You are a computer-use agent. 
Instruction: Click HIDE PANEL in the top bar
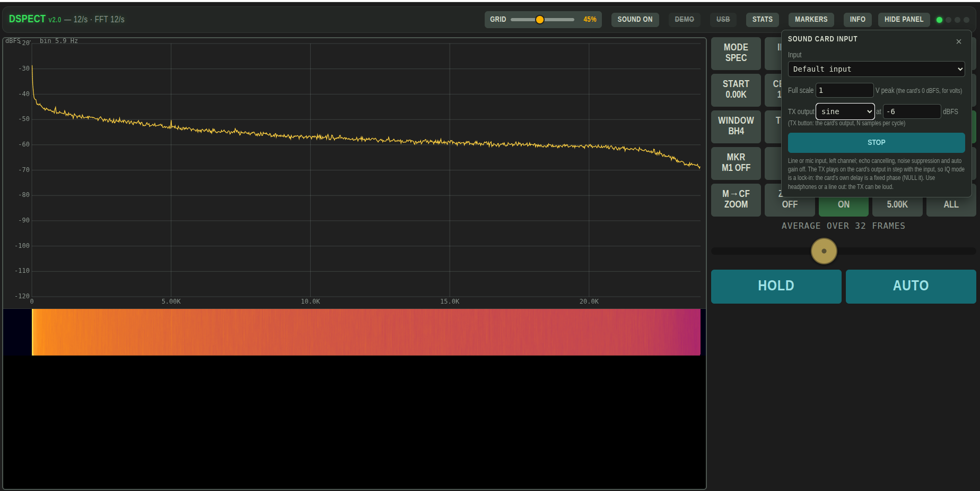904,20
